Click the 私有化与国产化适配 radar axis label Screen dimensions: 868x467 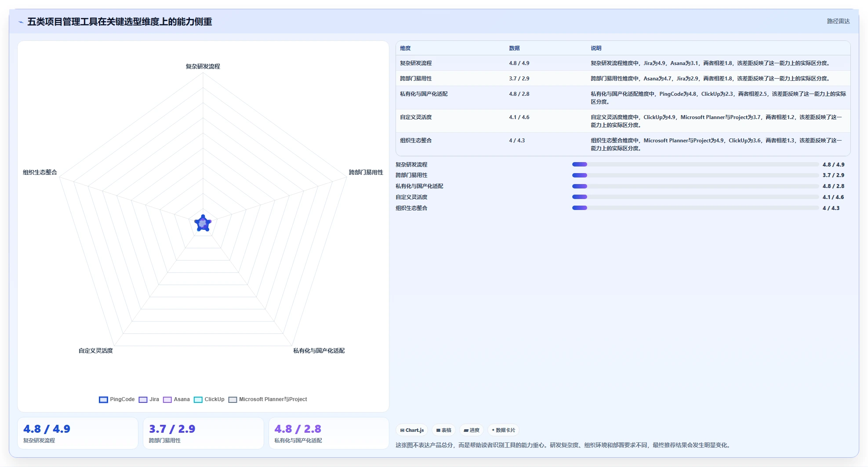click(x=319, y=351)
